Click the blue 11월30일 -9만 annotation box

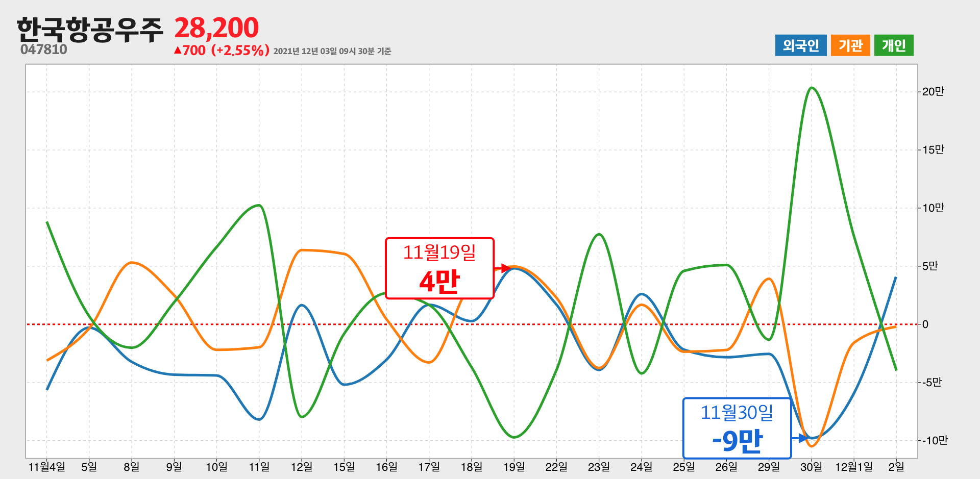pos(737,428)
